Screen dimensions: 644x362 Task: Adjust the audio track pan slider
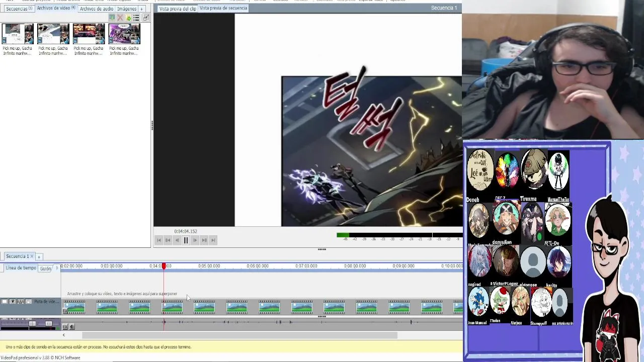pos(48,323)
